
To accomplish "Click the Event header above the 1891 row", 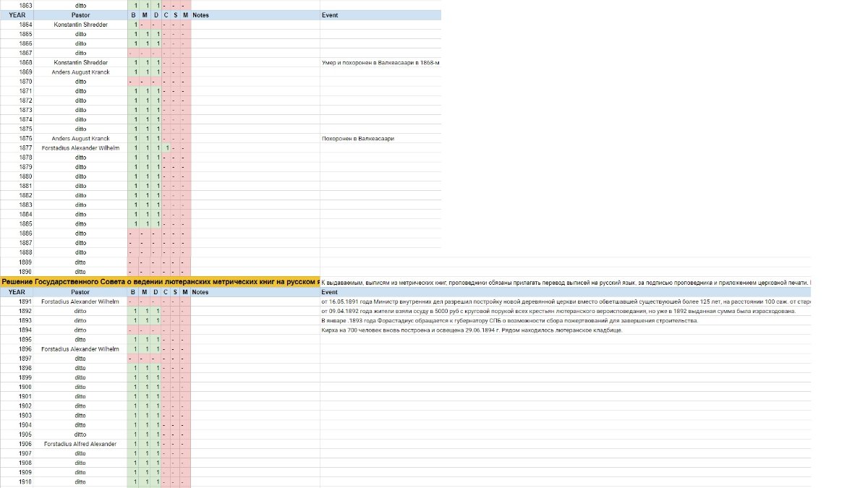I will tap(329, 292).
